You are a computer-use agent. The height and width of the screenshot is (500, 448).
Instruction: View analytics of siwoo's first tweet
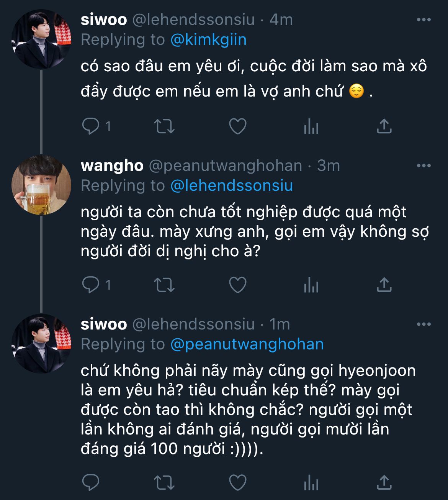point(311,126)
